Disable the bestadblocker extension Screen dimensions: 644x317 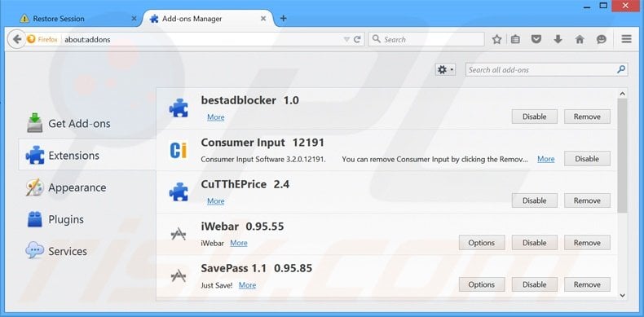(534, 117)
